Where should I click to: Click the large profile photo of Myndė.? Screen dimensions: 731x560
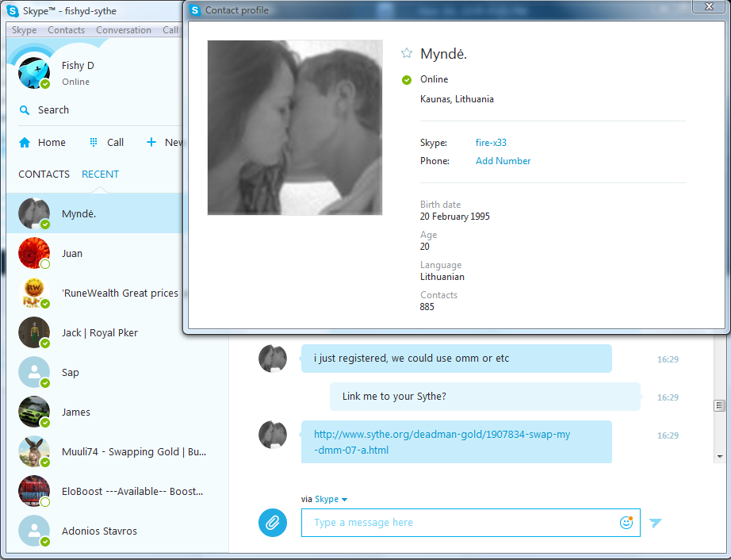[x=295, y=128]
